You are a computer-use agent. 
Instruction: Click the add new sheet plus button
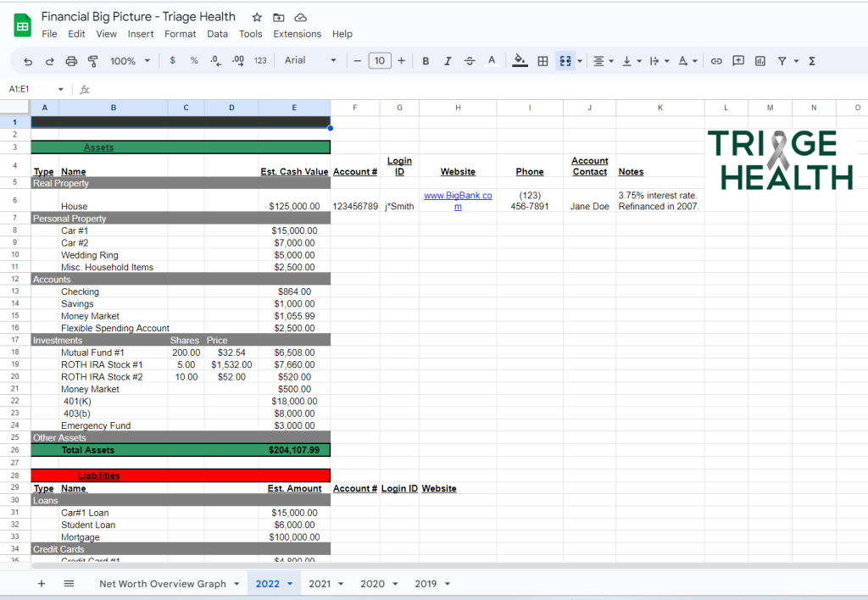[x=41, y=584]
